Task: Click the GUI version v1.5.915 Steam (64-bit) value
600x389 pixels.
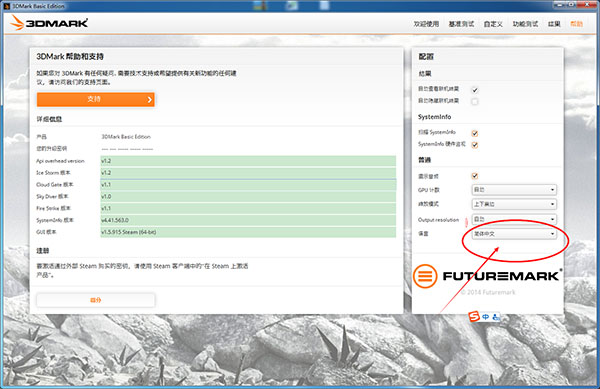Action: coord(248,232)
